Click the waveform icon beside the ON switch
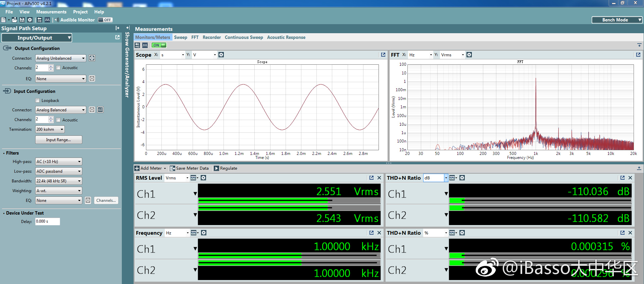 (x=145, y=45)
